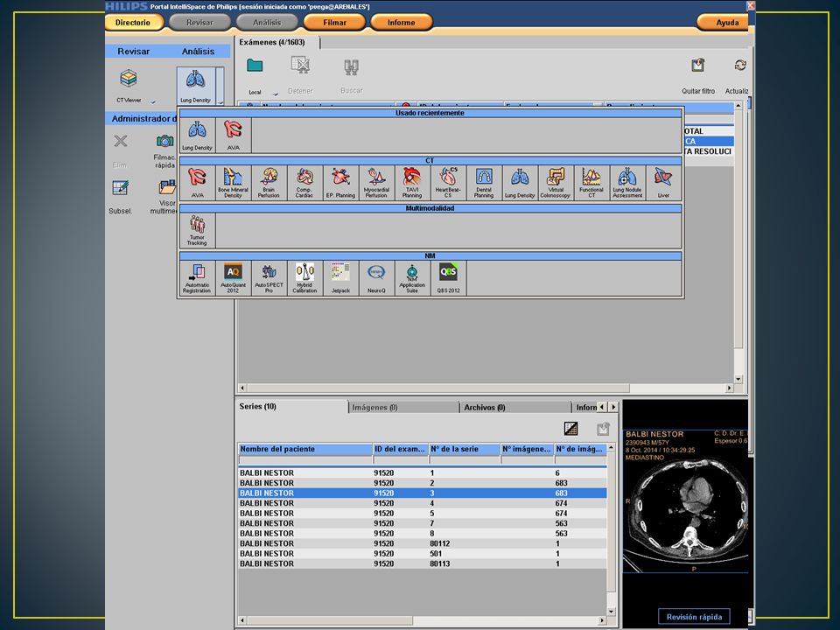Sort by Nombre del paciente column header

click(x=304, y=449)
